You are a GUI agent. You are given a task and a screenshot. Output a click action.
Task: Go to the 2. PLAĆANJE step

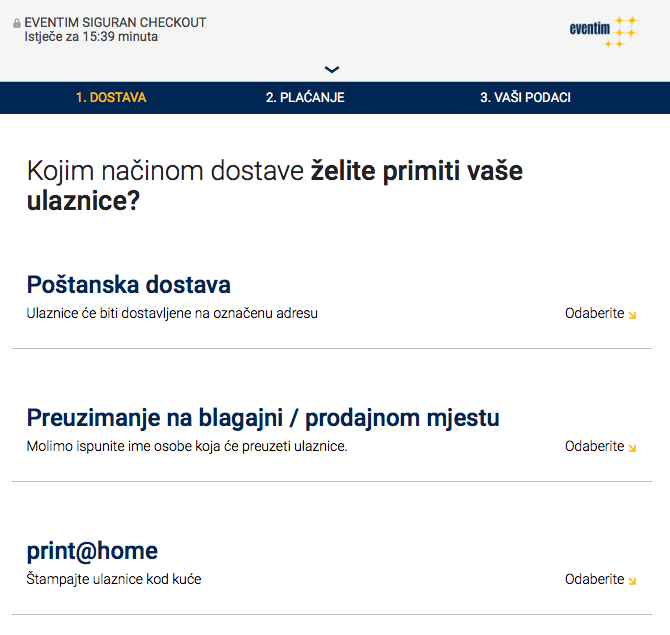(x=305, y=98)
